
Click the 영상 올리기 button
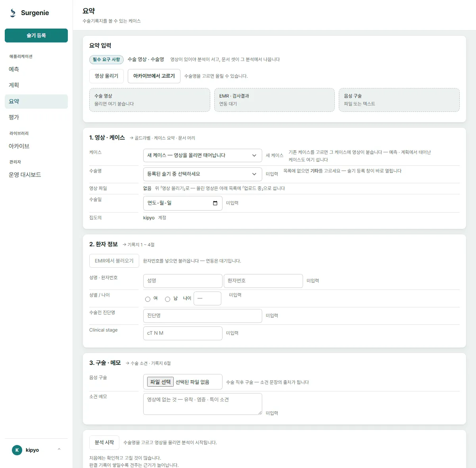106,76
